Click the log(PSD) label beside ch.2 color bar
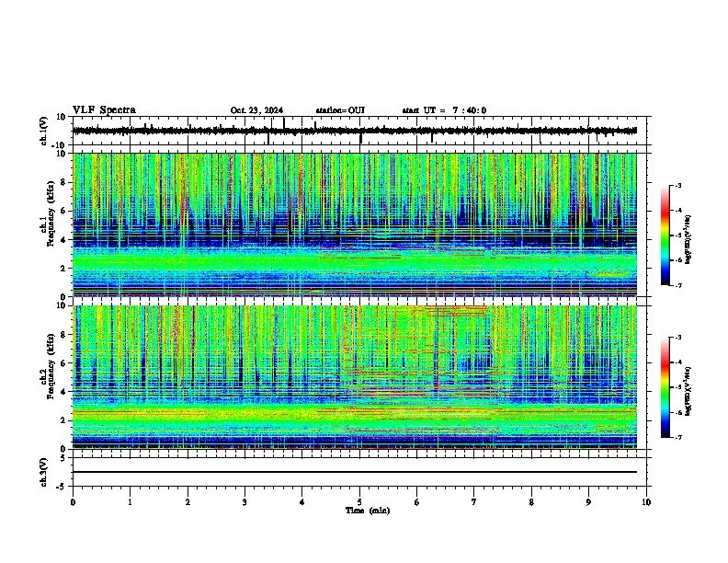728x563 pixels. (x=688, y=391)
